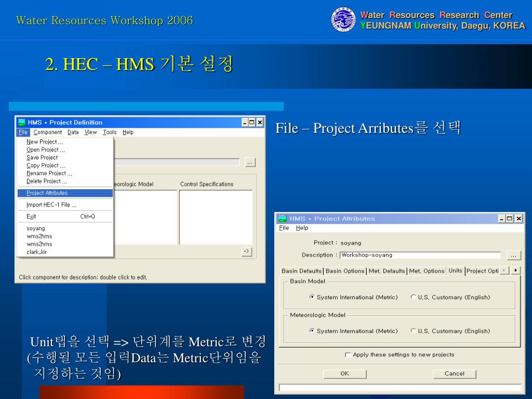Choose Delete Project... from File menu
The height and width of the screenshot is (399, 532).
(65, 181)
